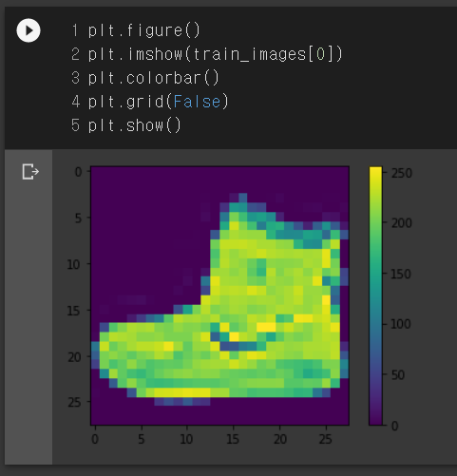The height and width of the screenshot is (476, 457).
Task: Click code line plt.grid(False)
Action: tap(158, 102)
